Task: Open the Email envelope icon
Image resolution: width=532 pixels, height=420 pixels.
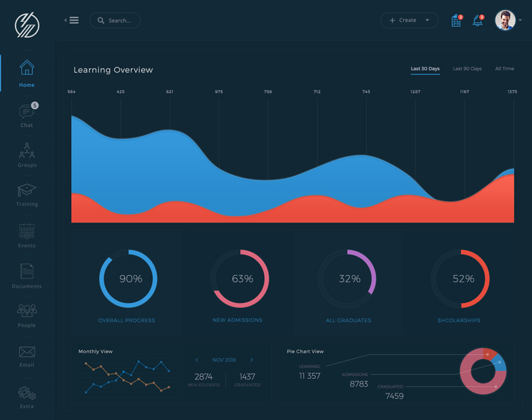Action: 27,352
